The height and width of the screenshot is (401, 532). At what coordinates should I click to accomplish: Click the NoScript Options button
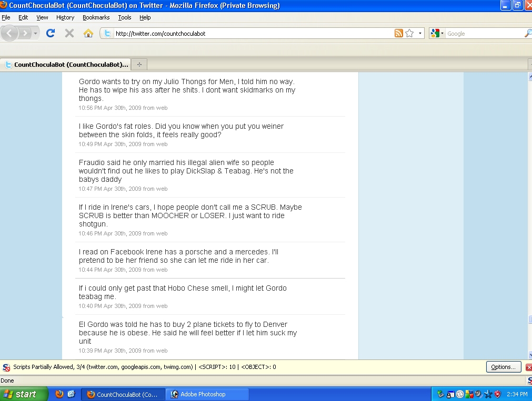tap(504, 367)
